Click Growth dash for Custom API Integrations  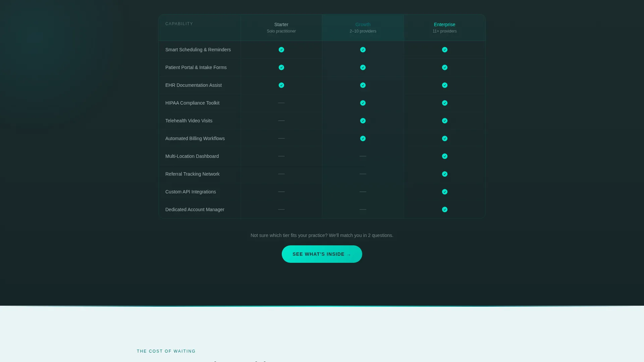pyautogui.click(x=363, y=192)
